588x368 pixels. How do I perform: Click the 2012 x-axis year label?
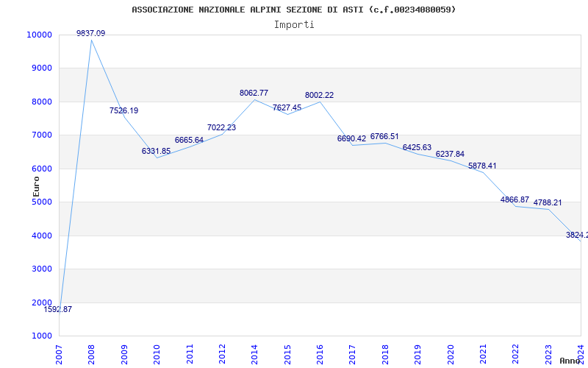(x=222, y=354)
